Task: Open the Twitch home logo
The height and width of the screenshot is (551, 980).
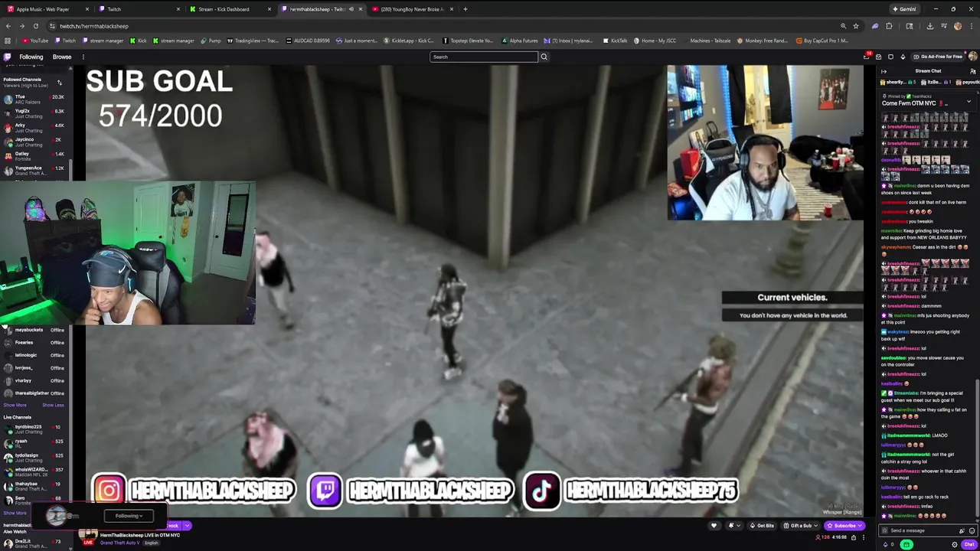Action: click(7, 57)
